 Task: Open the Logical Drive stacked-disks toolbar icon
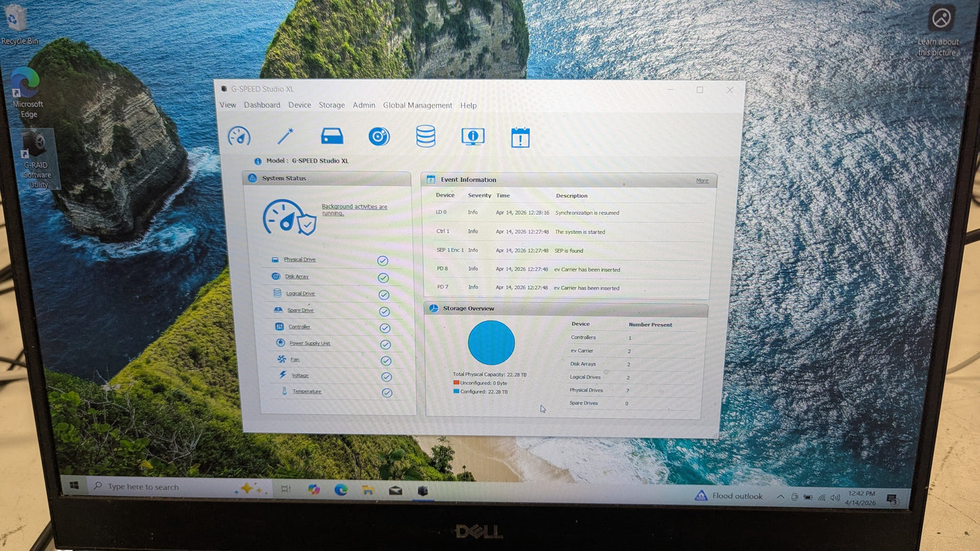(426, 136)
